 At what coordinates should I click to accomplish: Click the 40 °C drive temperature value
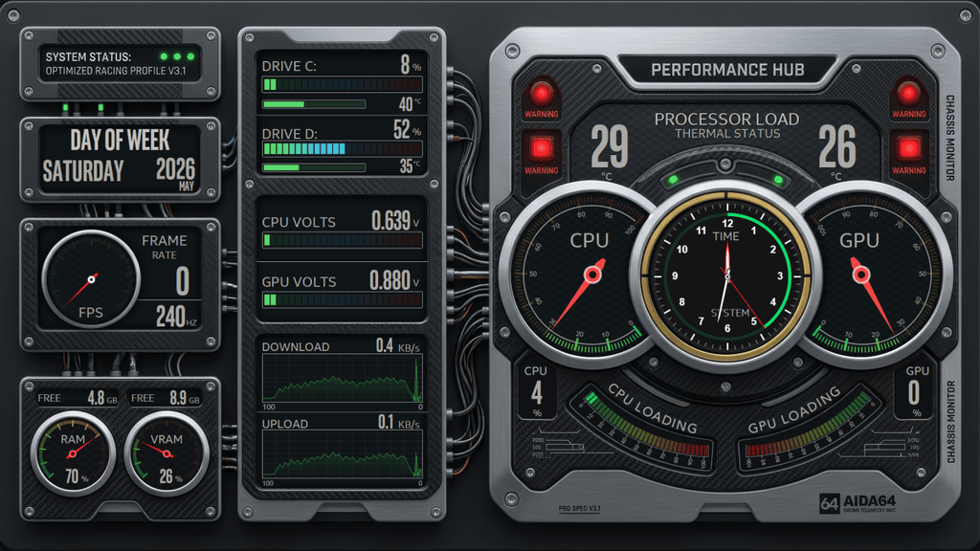click(410, 104)
